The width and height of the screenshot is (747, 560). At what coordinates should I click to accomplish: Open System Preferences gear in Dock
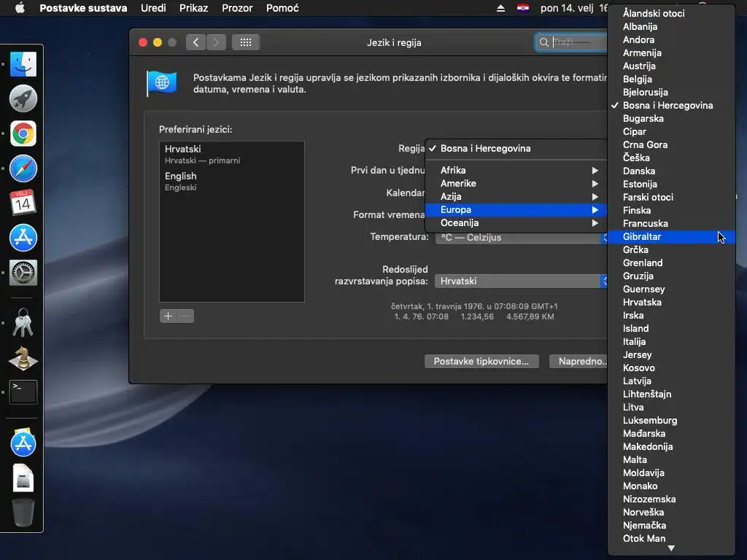(x=23, y=273)
